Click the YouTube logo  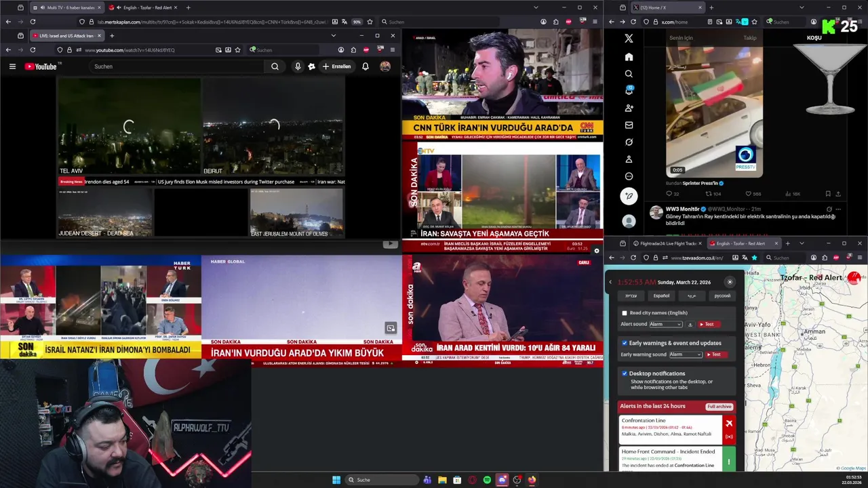(42, 66)
